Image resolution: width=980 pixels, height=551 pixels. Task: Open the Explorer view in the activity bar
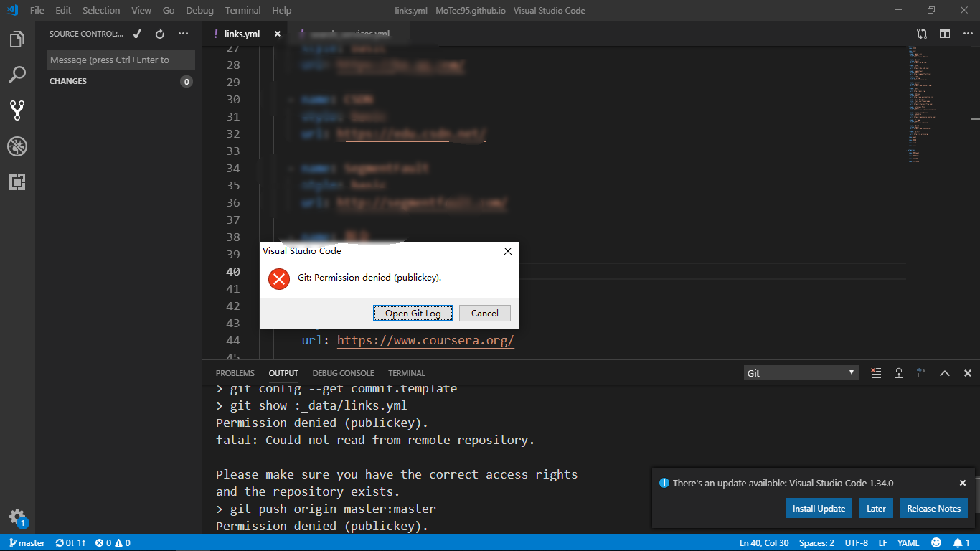coord(16,39)
